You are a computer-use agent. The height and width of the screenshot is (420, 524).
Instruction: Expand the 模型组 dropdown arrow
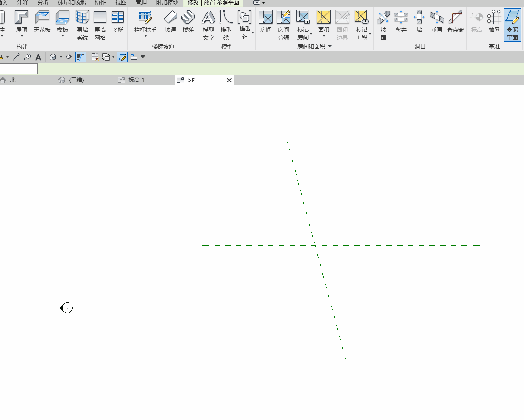(253, 33)
